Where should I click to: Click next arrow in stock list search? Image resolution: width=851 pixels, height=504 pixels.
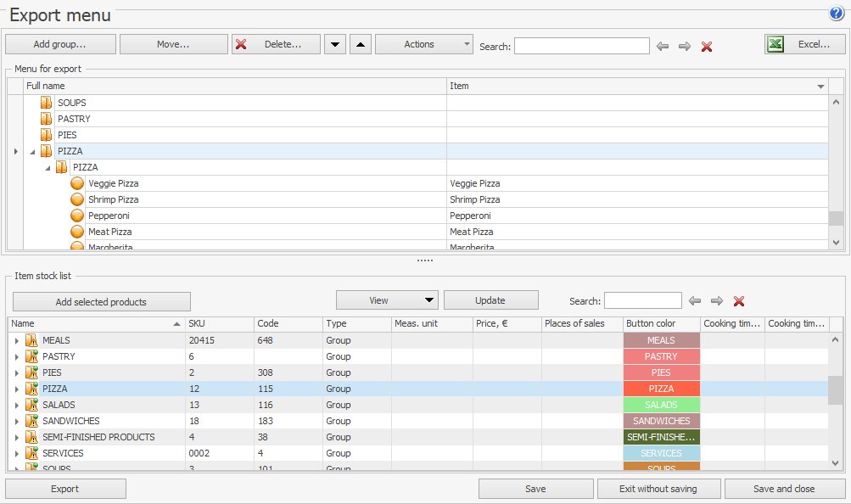pos(717,301)
